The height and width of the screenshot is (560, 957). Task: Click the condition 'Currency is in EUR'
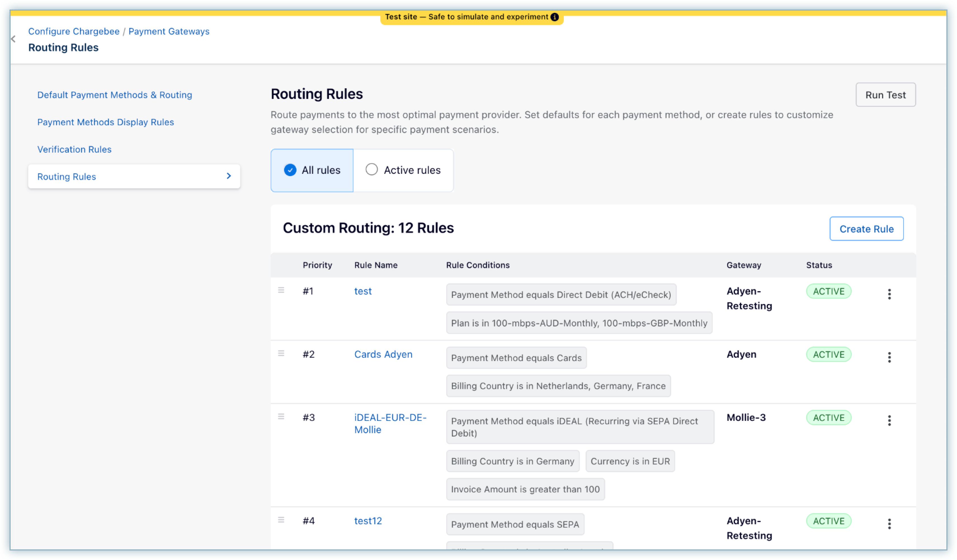click(630, 461)
